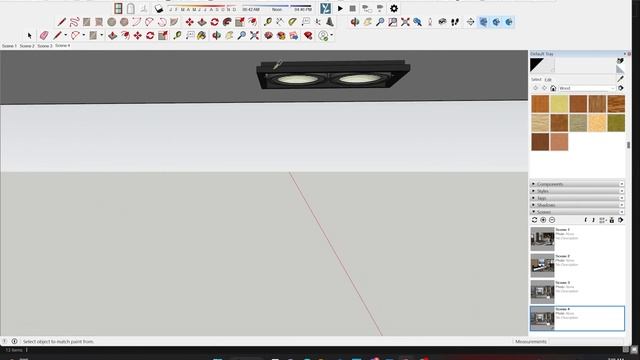Return to the Previous camera view
640x360 pixels.
pyautogui.click(x=417, y=22)
